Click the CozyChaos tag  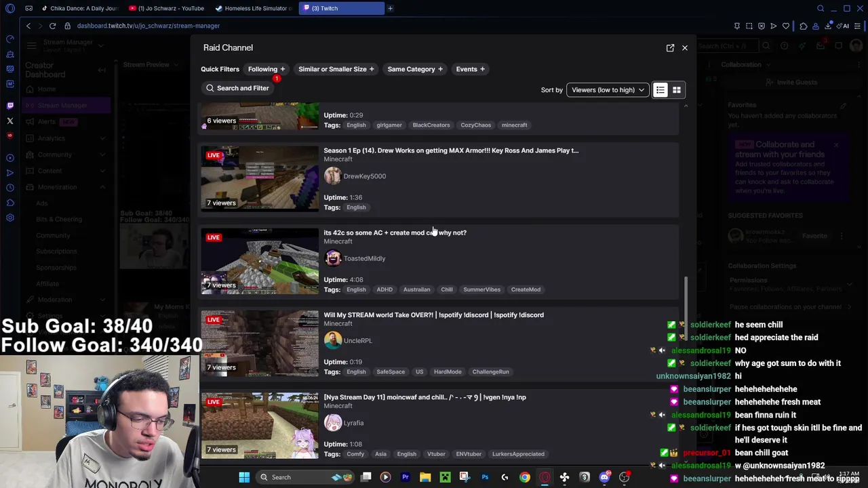[x=475, y=125]
